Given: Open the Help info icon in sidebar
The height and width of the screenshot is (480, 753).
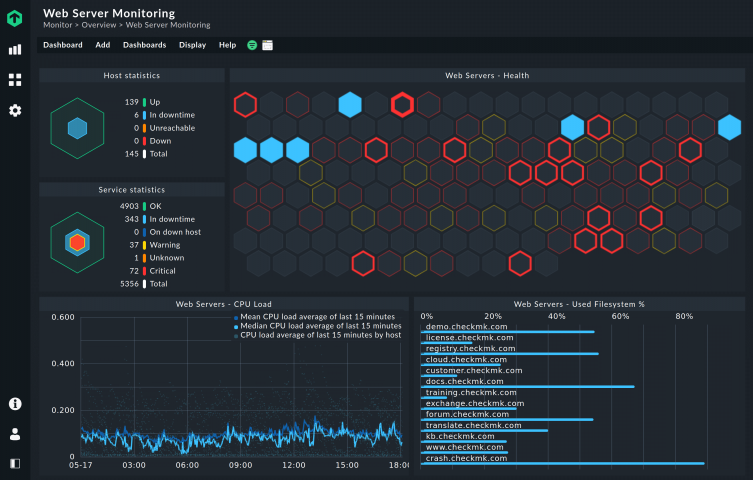Looking at the screenshot, I should (15, 404).
